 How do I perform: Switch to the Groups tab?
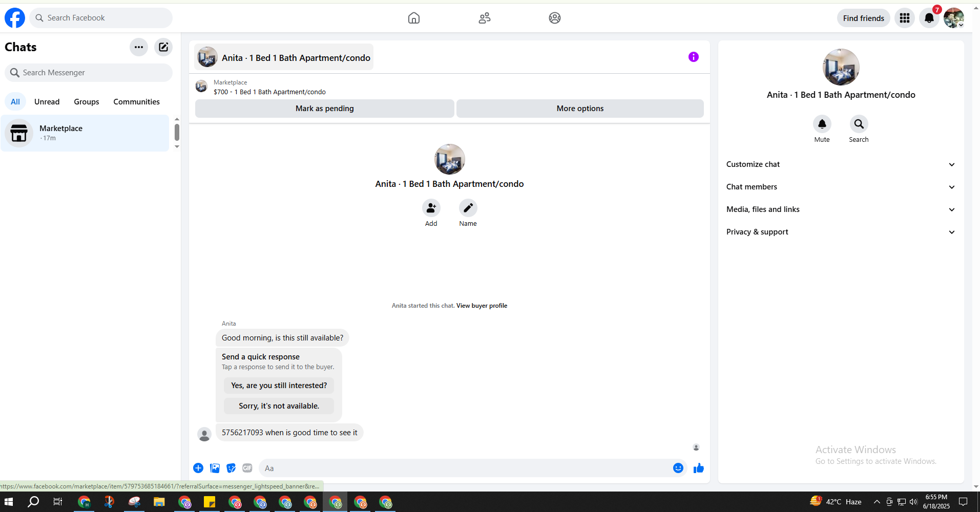(x=87, y=102)
